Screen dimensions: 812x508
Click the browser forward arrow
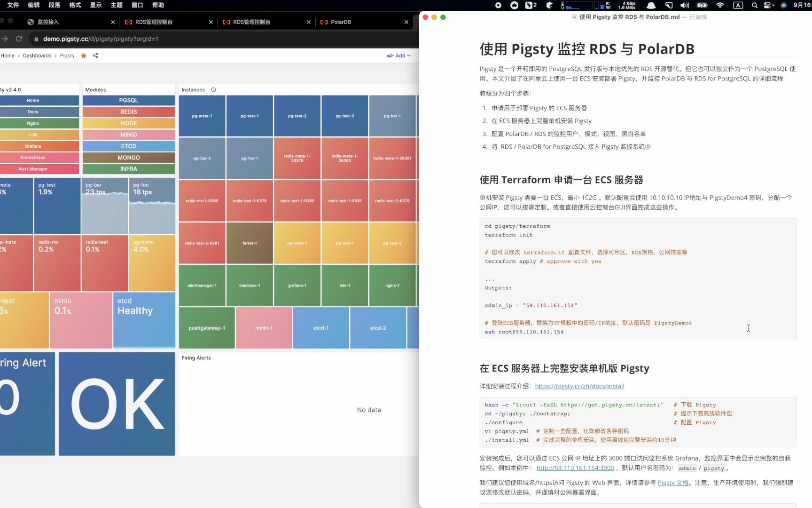pos(4,39)
